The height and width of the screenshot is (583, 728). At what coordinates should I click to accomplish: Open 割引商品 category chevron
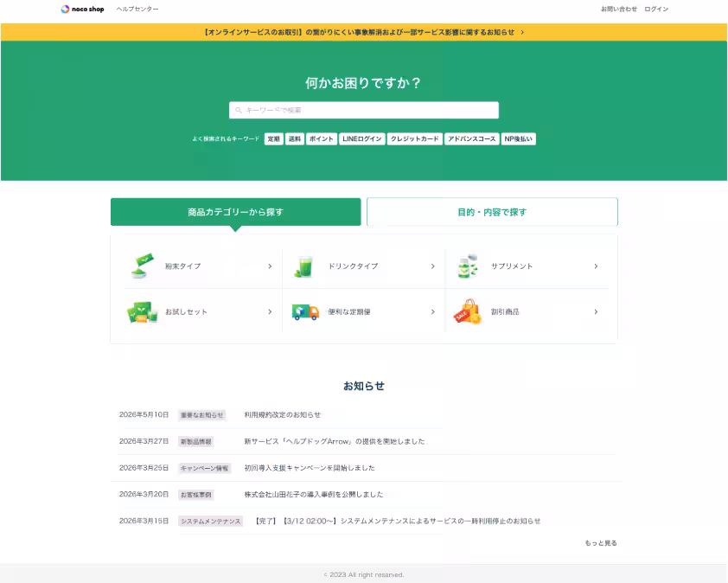(596, 311)
